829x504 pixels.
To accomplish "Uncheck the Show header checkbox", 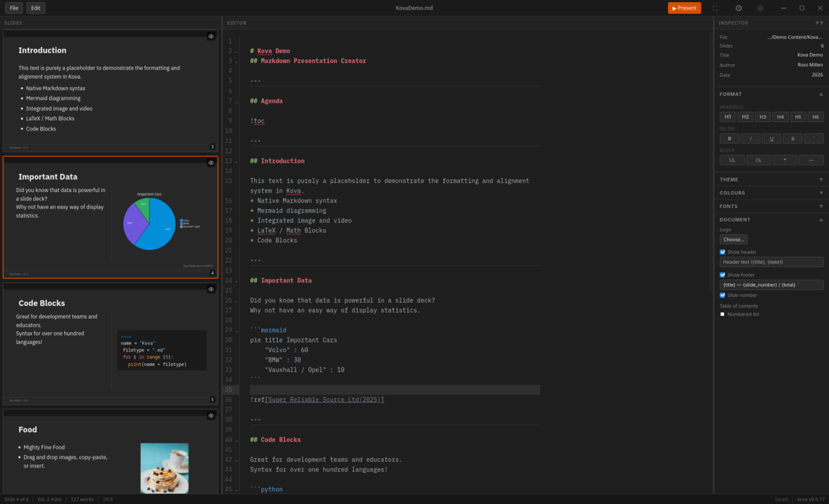I will [723, 252].
